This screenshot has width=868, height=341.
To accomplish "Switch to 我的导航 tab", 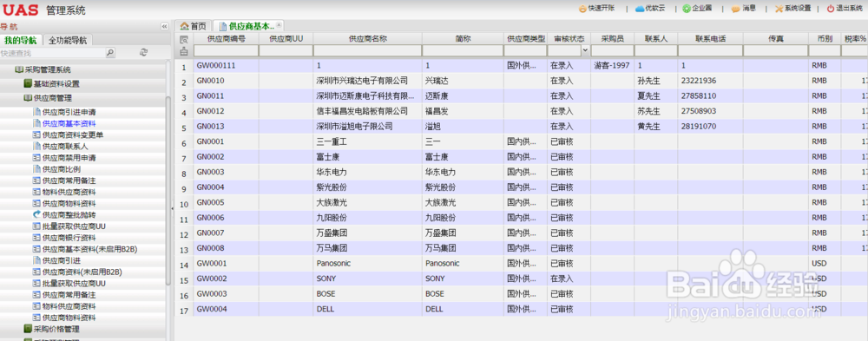I will [x=21, y=40].
